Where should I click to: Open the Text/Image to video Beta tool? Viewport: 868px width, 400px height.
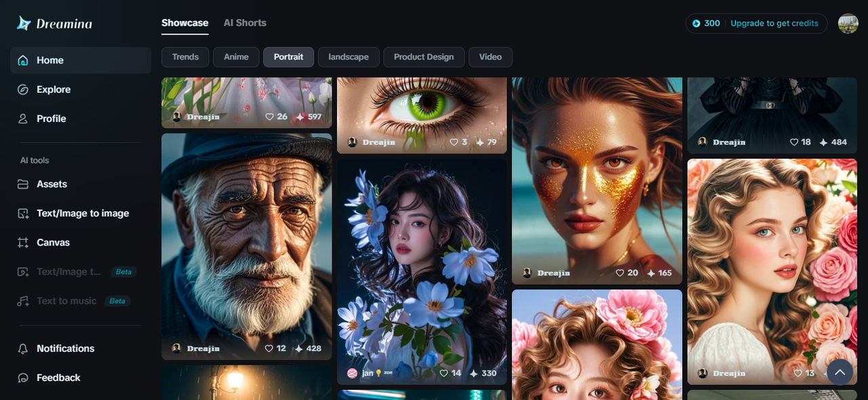(x=81, y=272)
